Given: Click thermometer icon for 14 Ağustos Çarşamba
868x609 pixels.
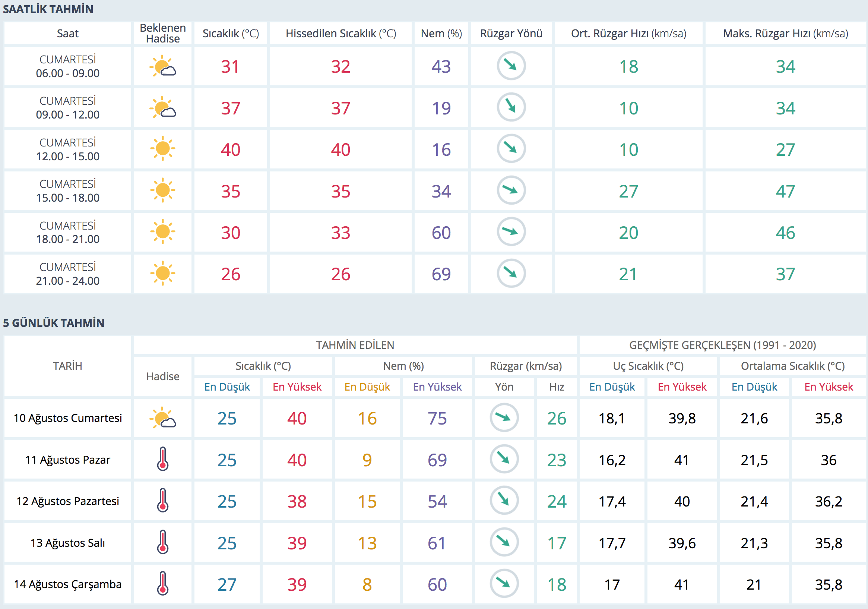Looking at the screenshot, I should pos(163,584).
